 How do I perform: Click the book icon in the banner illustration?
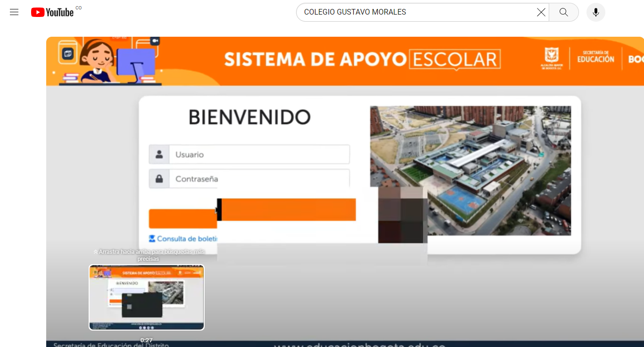point(68,53)
